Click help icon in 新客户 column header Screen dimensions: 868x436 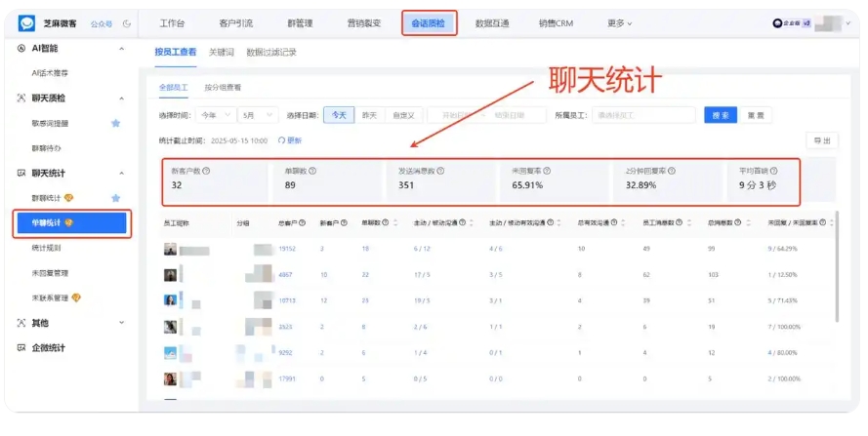[345, 222]
